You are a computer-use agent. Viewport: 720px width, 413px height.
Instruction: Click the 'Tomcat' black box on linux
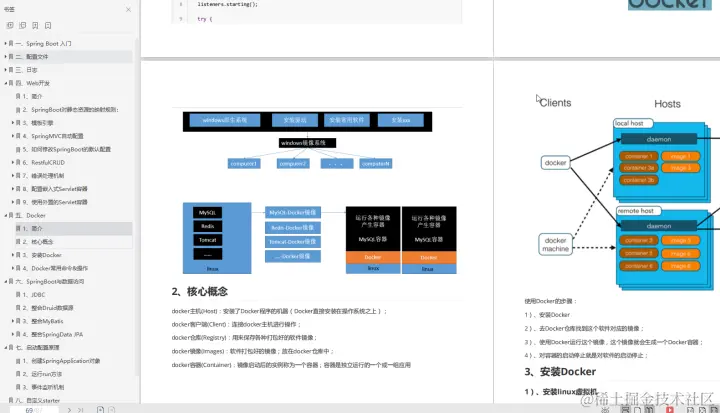click(x=208, y=240)
